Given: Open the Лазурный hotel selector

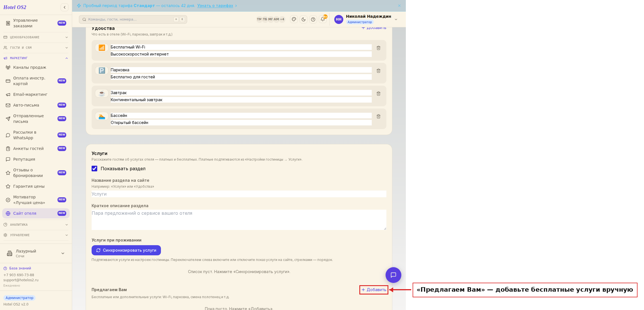Looking at the screenshot, I should coord(36,253).
